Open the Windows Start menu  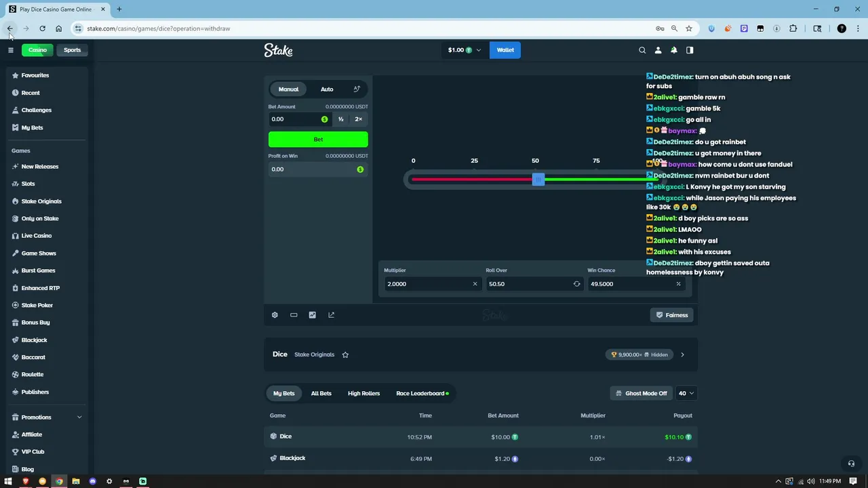pos(8,481)
